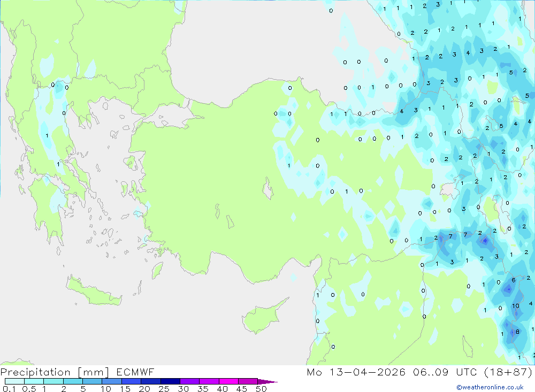
Task: Click the arrow tip above 50 on legend
Action: point(267,381)
